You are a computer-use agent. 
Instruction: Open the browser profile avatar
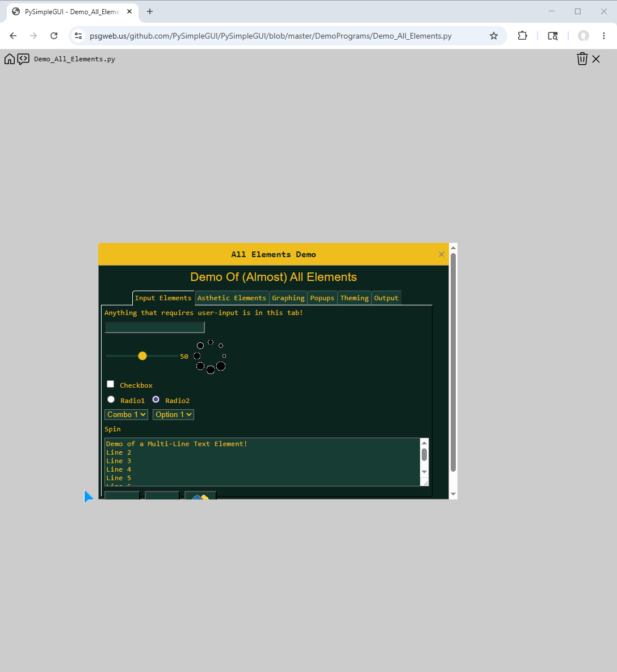coord(583,36)
